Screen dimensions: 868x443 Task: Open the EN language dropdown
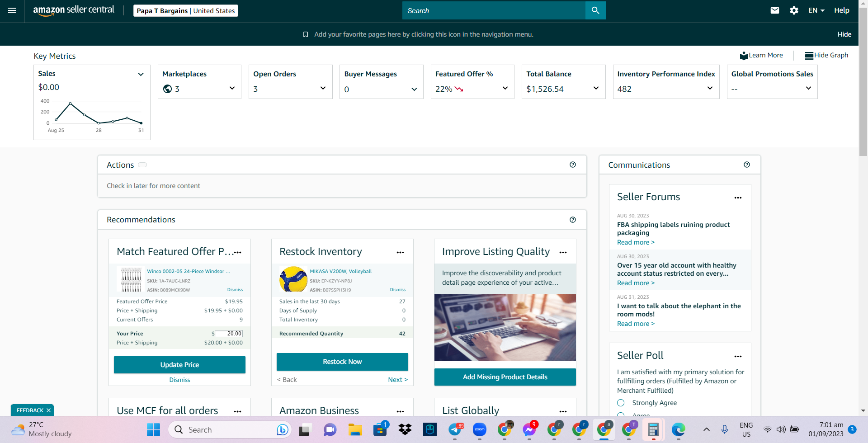click(816, 10)
